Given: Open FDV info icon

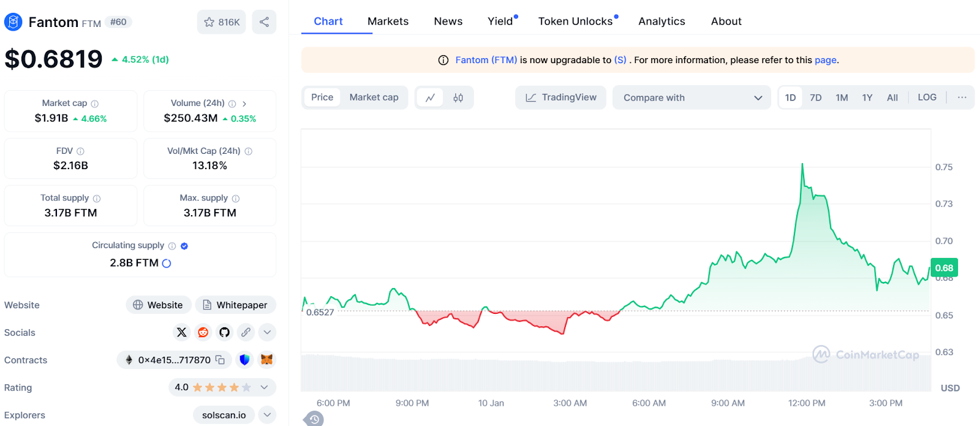Looking at the screenshot, I should click(x=80, y=151).
